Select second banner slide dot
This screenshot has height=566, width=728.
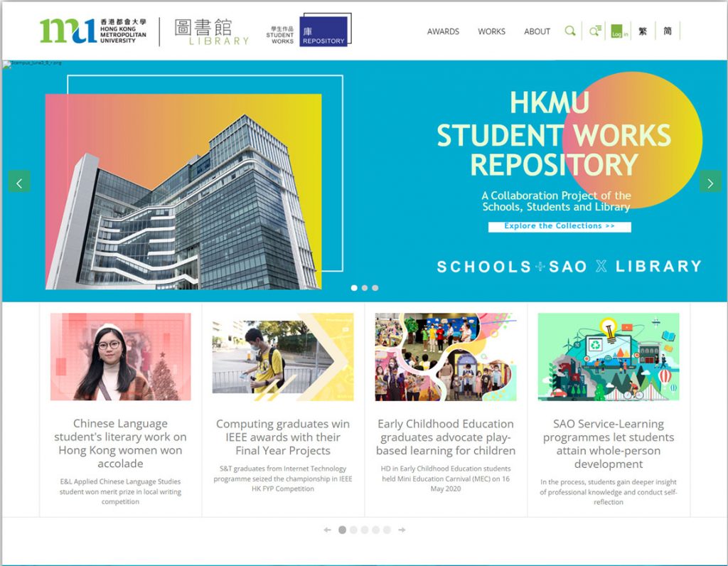point(365,288)
